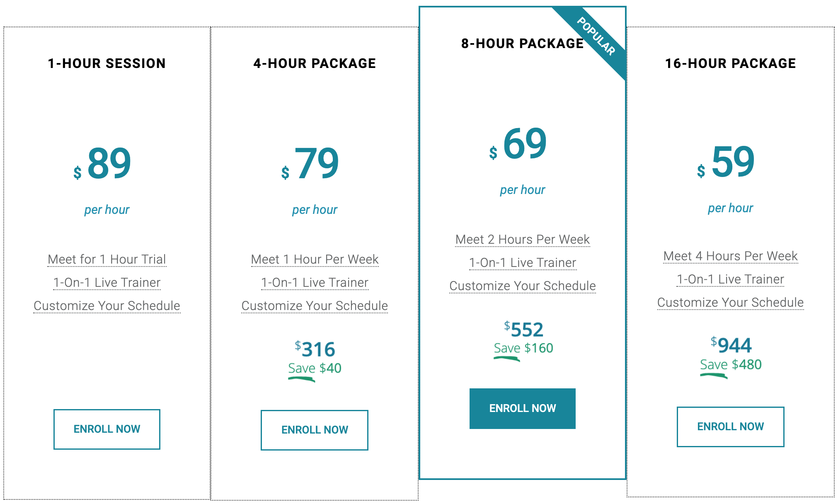Image resolution: width=838 pixels, height=504 pixels.
Task: Click the $552 total price
Action: tap(523, 330)
